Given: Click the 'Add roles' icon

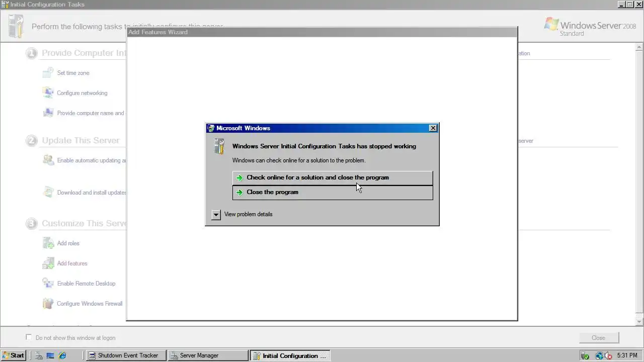Looking at the screenshot, I should point(48,243).
